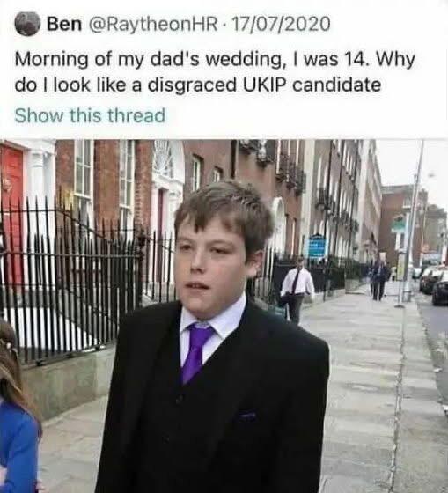Open Ben's round profile avatar
The width and height of the screenshot is (448, 493).
27,23
